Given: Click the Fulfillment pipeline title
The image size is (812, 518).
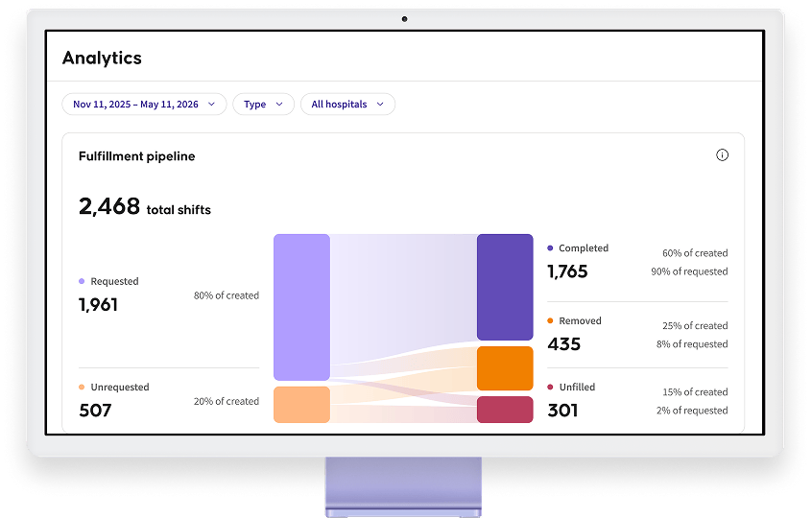Looking at the screenshot, I should (x=136, y=156).
